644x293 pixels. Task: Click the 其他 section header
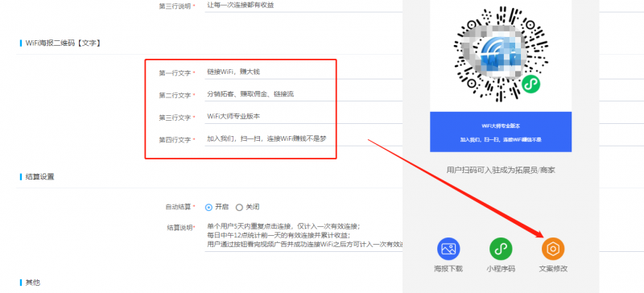click(33, 283)
